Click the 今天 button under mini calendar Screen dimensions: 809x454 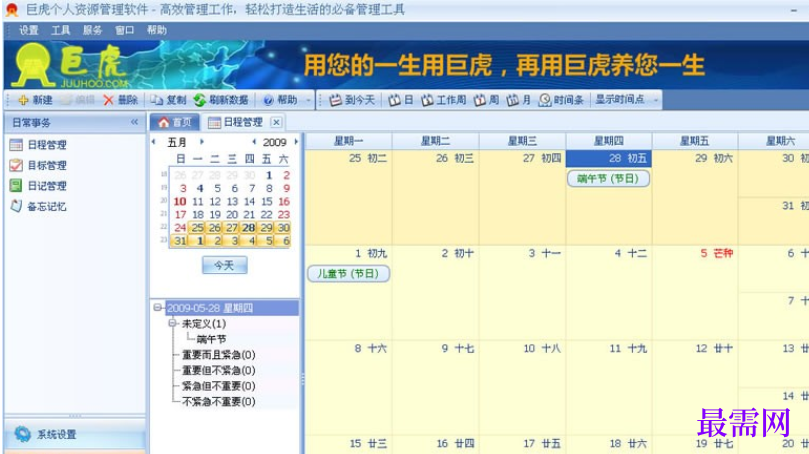(x=224, y=265)
